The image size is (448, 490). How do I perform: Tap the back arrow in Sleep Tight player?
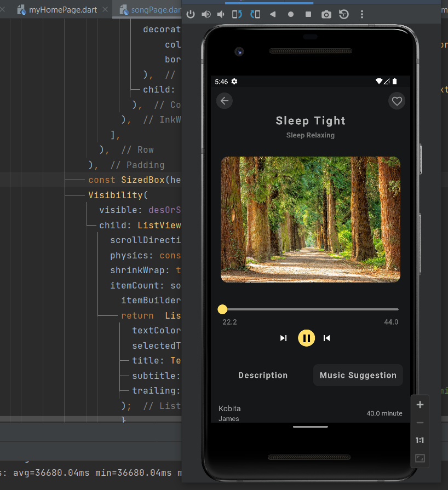pyautogui.click(x=224, y=101)
